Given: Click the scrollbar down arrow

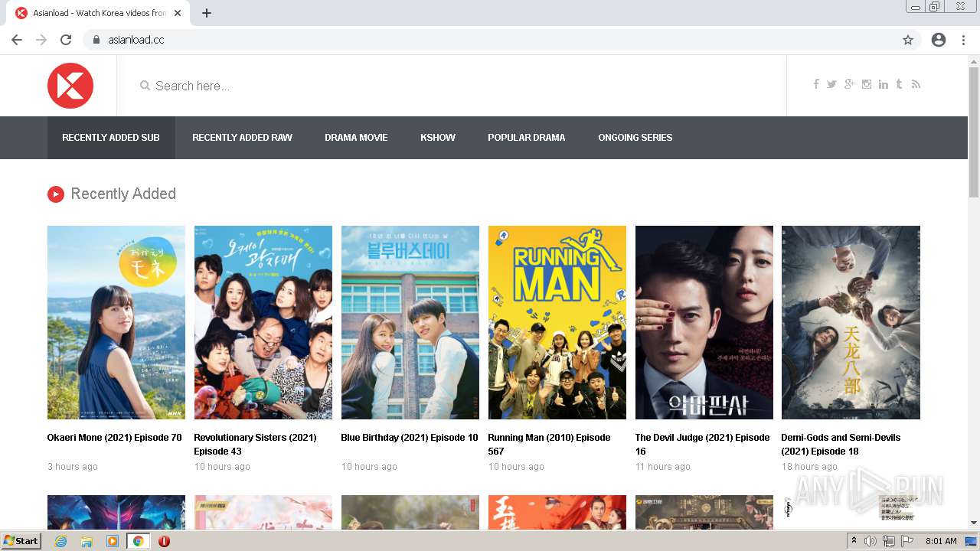Looking at the screenshot, I should tap(974, 523).
